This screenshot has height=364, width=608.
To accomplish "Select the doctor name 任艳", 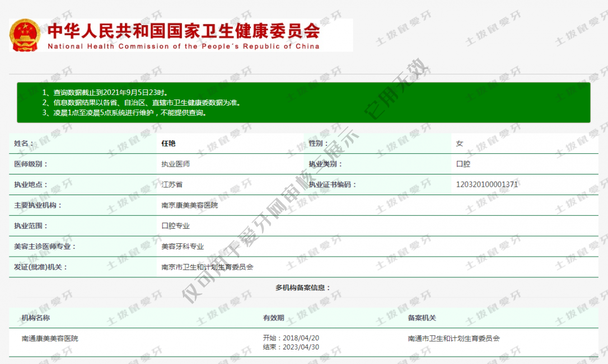I will 169,144.
